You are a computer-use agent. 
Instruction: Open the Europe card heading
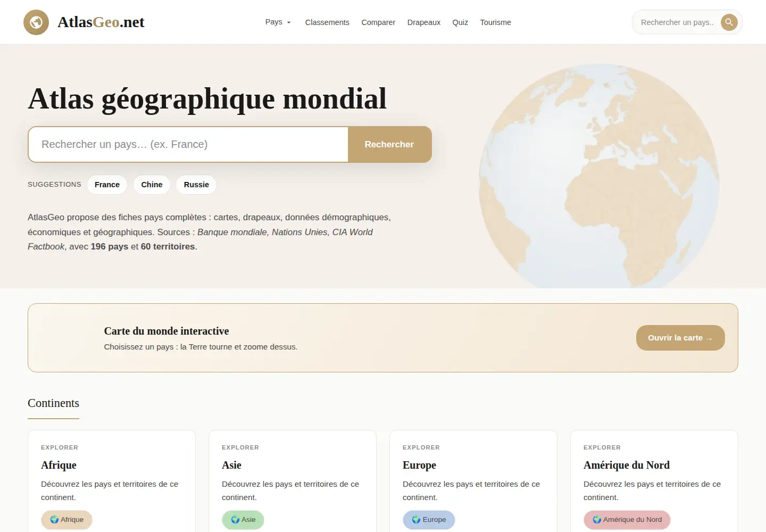pos(419,465)
